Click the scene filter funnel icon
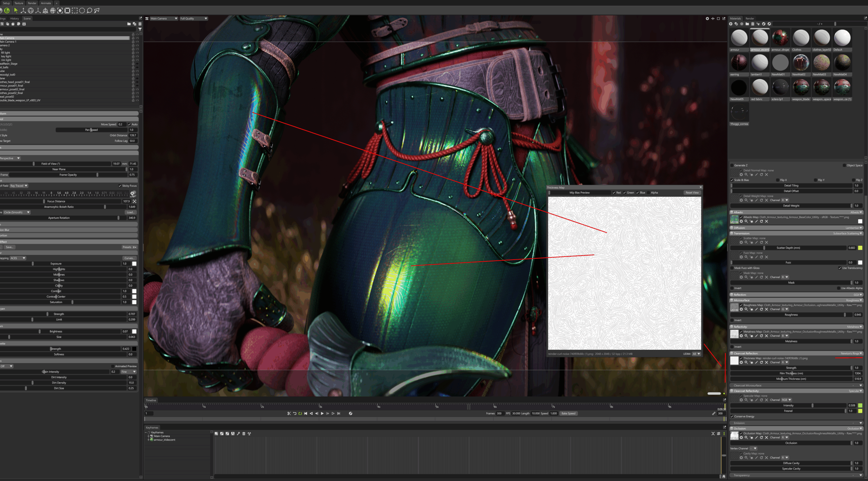This screenshot has height=481, width=868. (140, 29)
